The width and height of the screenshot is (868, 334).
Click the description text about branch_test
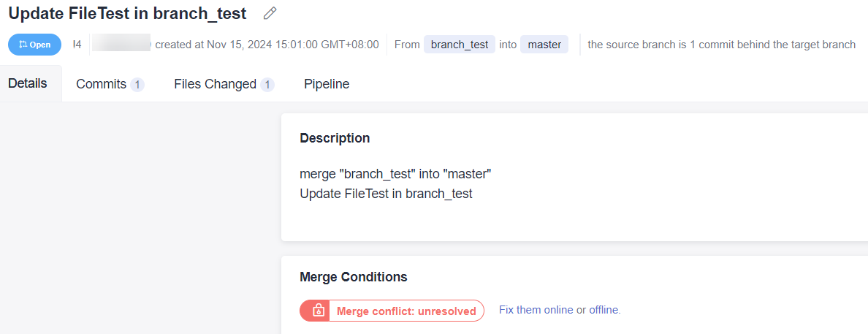pos(395,184)
